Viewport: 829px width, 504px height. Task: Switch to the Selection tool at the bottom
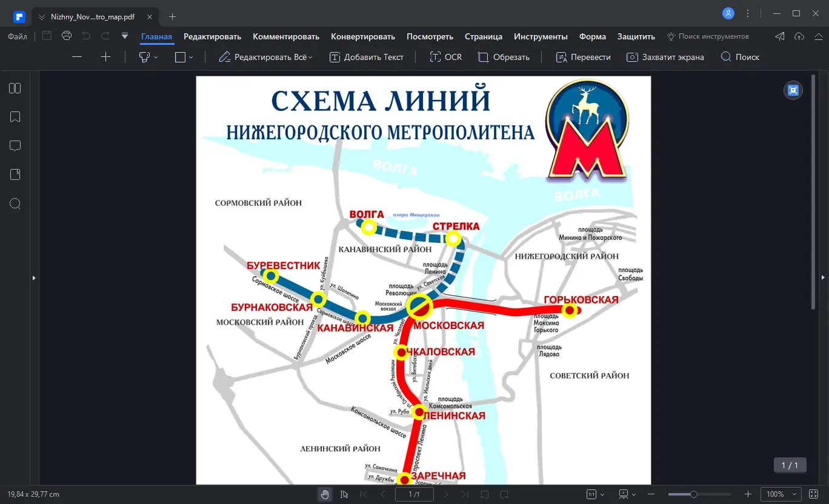(344, 494)
